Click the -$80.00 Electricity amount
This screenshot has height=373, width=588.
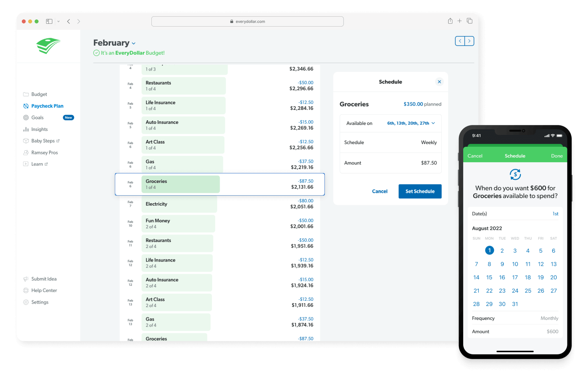(306, 201)
